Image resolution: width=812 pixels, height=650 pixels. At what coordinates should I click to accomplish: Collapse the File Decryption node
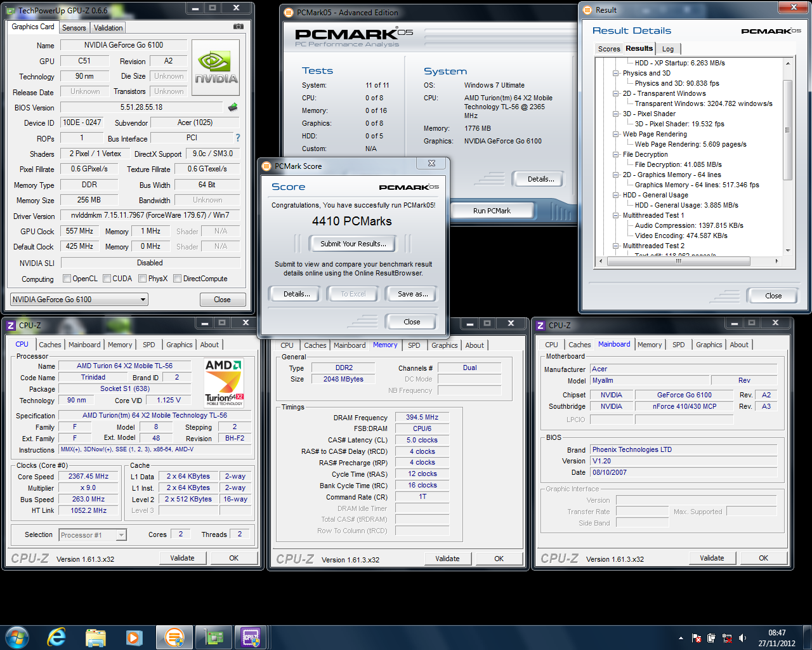616,154
